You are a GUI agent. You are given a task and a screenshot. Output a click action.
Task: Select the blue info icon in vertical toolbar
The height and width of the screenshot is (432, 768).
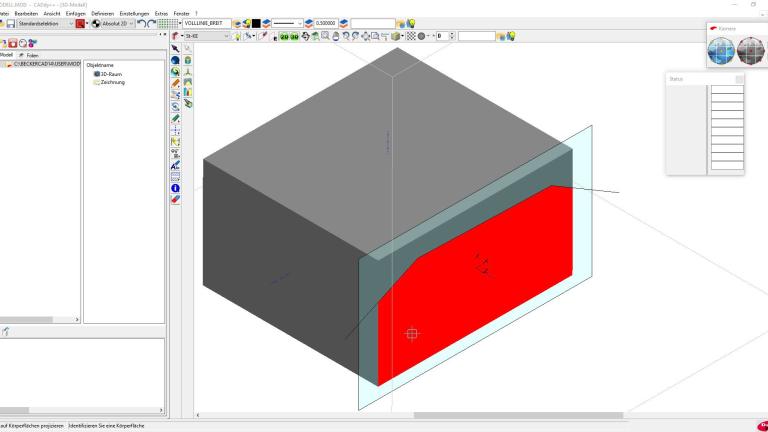pos(175,188)
